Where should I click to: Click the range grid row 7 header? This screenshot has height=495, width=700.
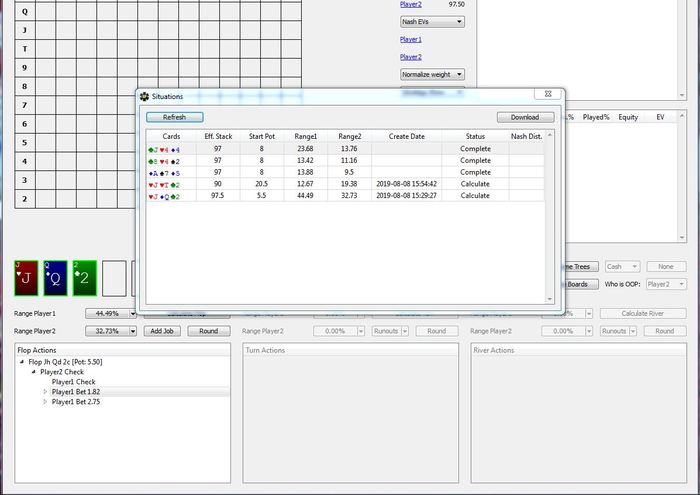[25, 105]
